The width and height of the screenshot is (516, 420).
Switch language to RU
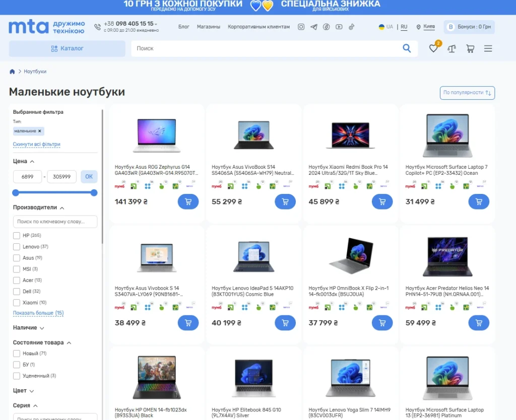[404, 27]
